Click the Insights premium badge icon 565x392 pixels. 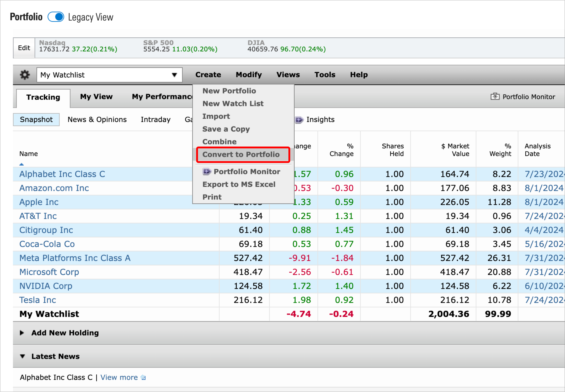click(299, 120)
